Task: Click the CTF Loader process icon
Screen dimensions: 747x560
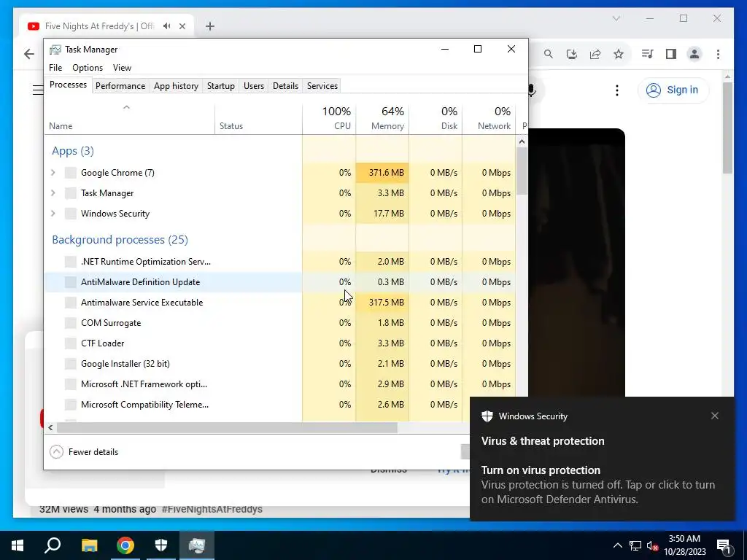Action: point(71,344)
